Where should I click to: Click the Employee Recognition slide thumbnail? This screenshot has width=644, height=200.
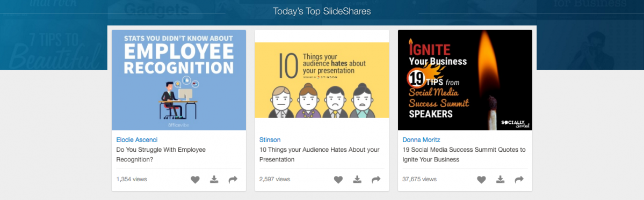(179, 80)
